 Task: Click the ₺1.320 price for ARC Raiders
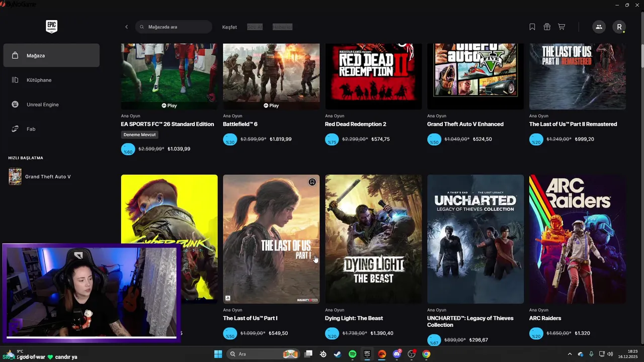point(583,333)
